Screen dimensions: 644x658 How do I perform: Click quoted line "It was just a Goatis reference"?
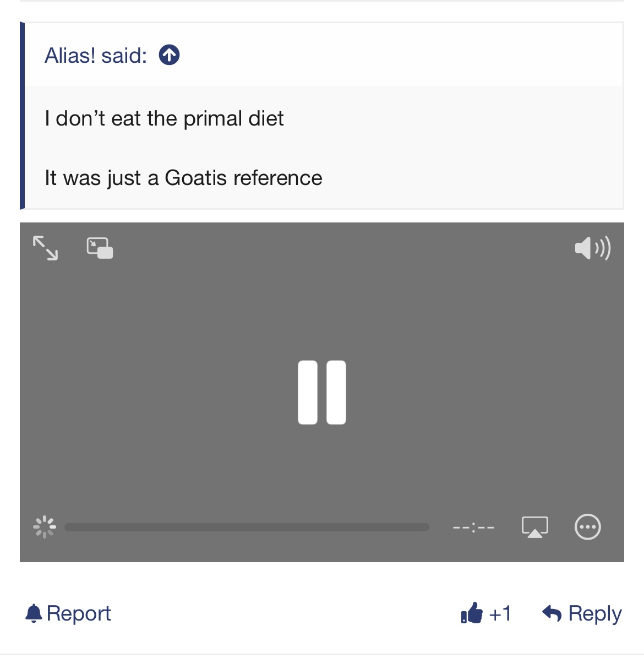pos(183,178)
